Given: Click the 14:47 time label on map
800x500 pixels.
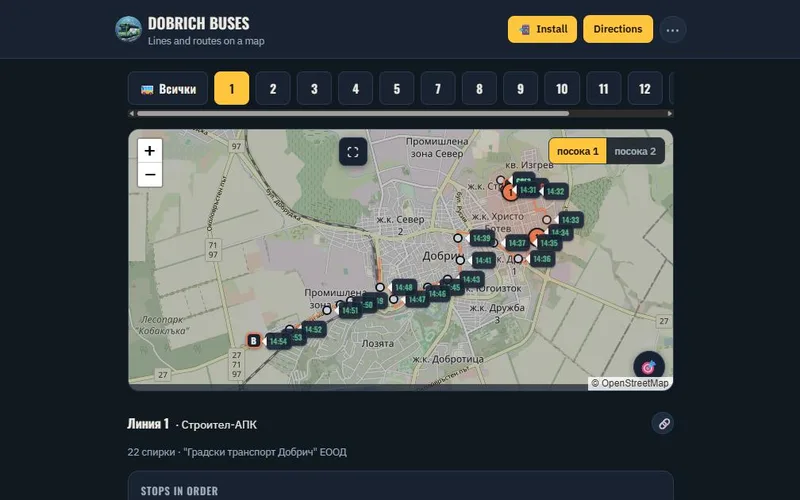Looking at the screenshot, I should [417, 299].
